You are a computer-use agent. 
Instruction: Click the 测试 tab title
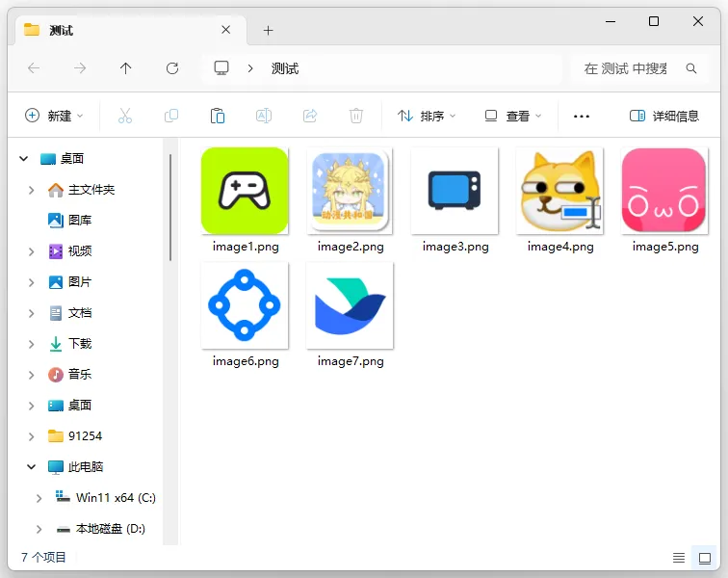pos(61,31)
